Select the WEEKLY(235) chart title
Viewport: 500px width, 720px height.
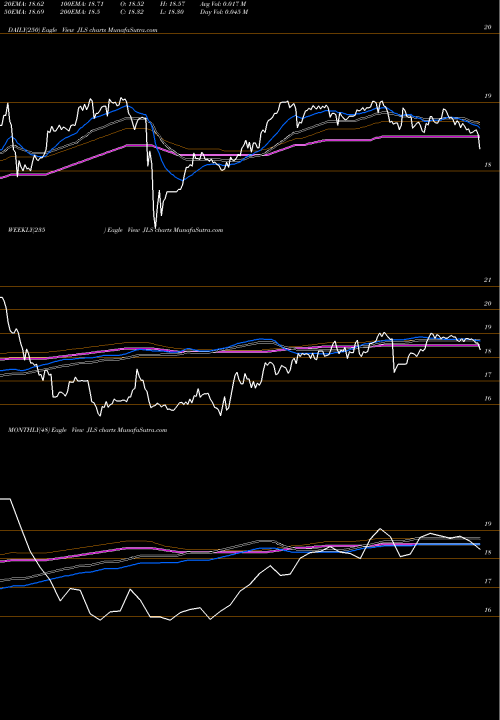pos(115,230)
